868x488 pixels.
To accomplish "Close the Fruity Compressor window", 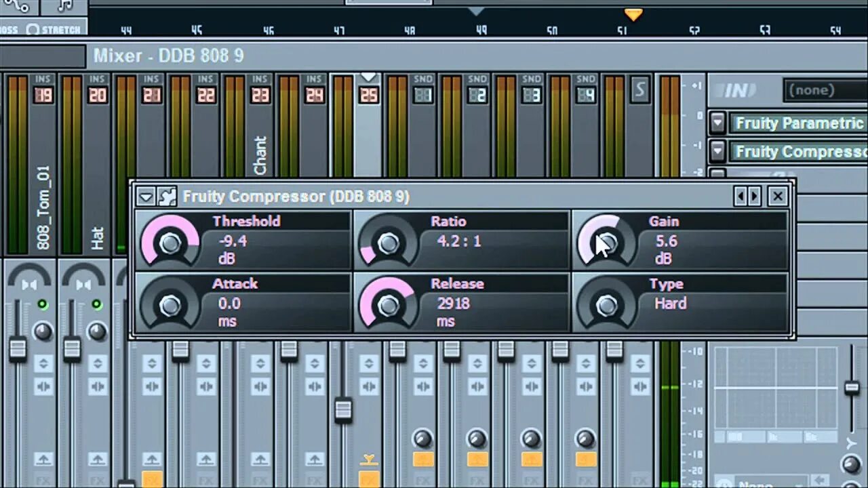I will pyautogui.click(x=778, y=197).
